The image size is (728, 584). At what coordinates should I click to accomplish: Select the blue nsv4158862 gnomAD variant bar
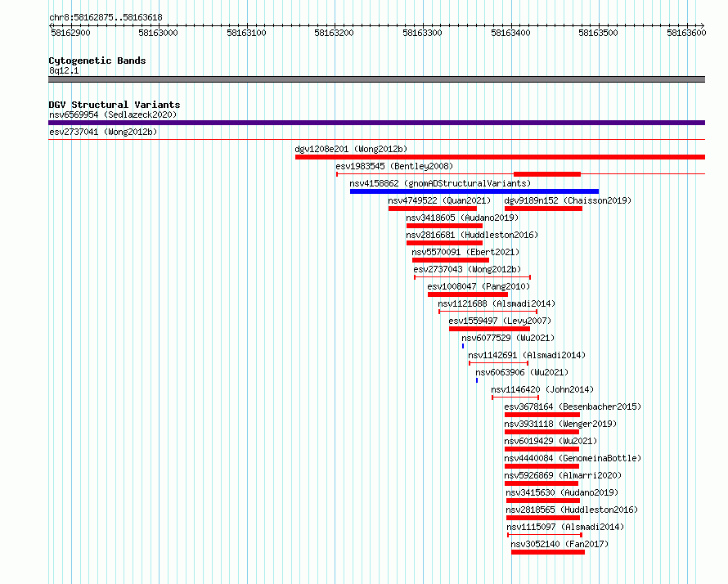click(x=474, y=191)
